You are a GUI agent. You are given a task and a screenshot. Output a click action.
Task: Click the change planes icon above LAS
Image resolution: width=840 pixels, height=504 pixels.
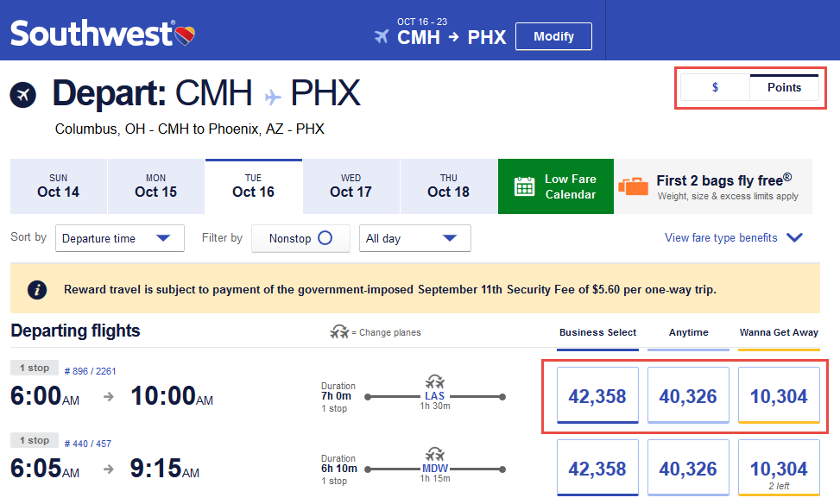coord(434,381)
